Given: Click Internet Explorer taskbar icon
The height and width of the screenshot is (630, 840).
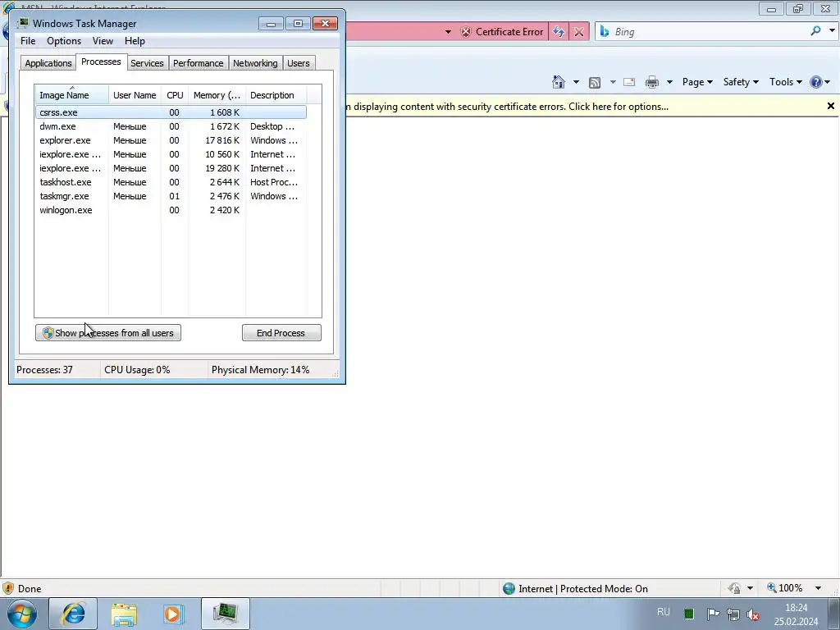Looking at the screenshot, I should pos(73,614).
